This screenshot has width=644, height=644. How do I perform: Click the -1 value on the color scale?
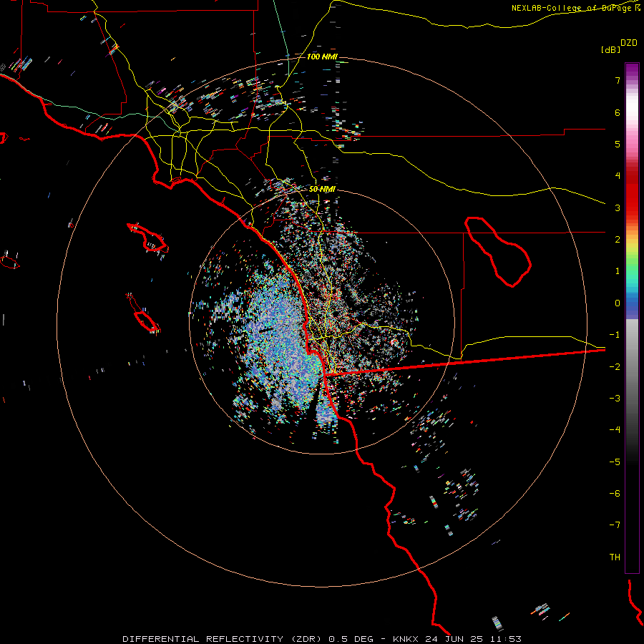(x=615, y=335)
